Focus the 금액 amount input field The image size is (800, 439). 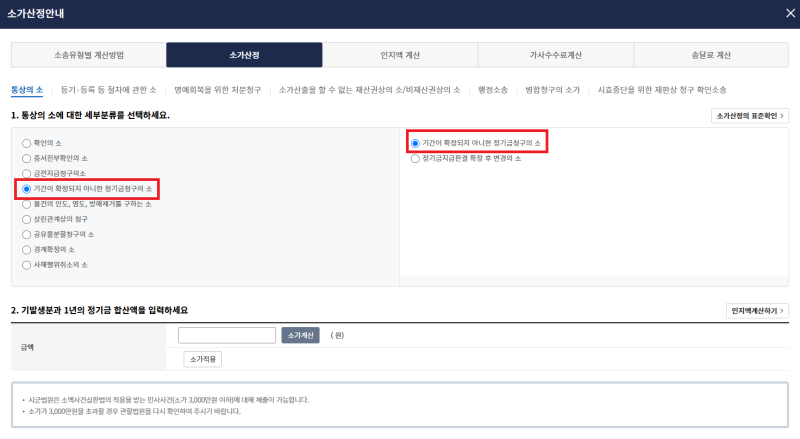pyautogui.click(x=227, y=335)
